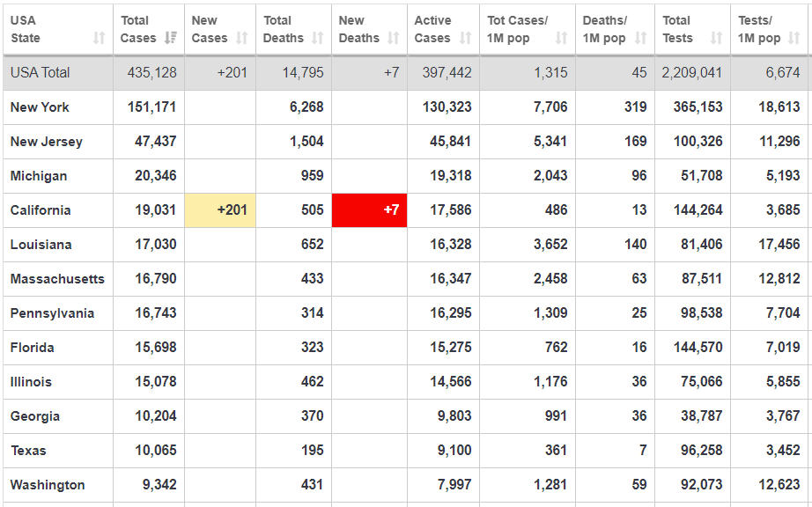Click sort arrows next to Total Deaths
The height and width of the screenshot is (507, 812).
(317, 38)
